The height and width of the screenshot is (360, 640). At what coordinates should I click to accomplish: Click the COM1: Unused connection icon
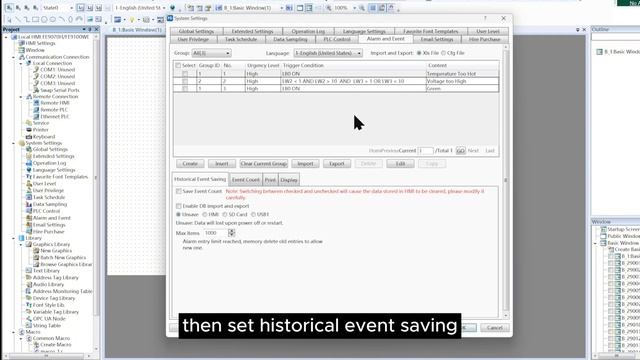click(x=36, y=70)
